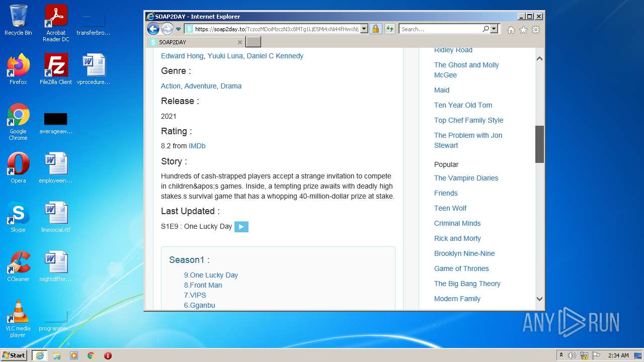Click Internet Explorer taskbar icon
Screen dimensions: 644x362
point(39,355)
